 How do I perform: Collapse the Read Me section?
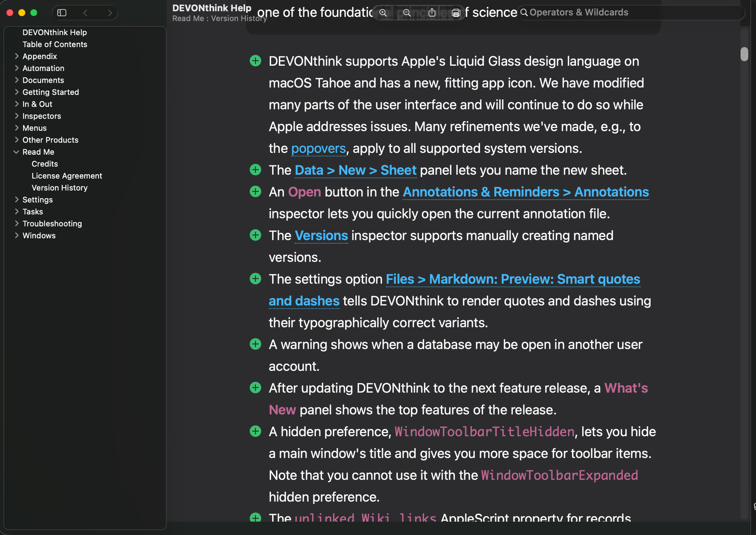(x=17, y=152)
